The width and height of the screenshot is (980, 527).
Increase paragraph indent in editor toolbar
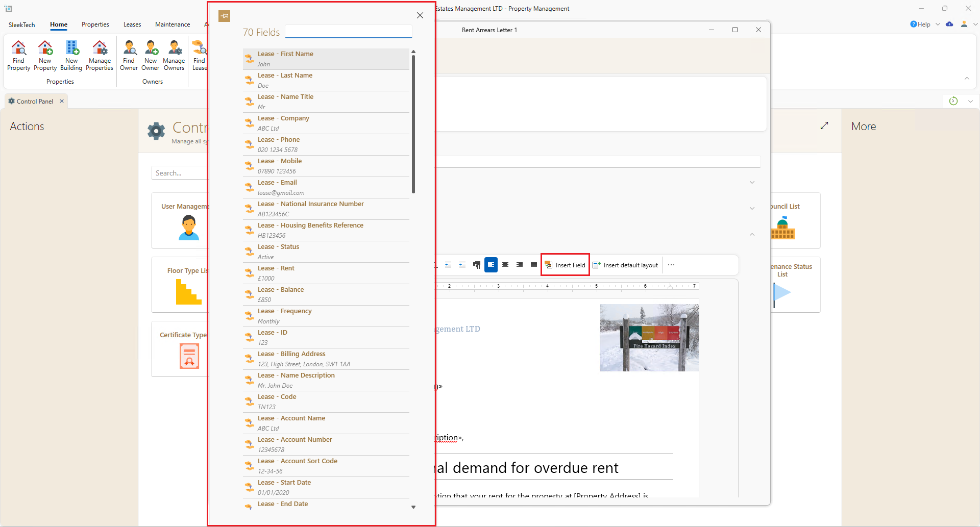462,265
